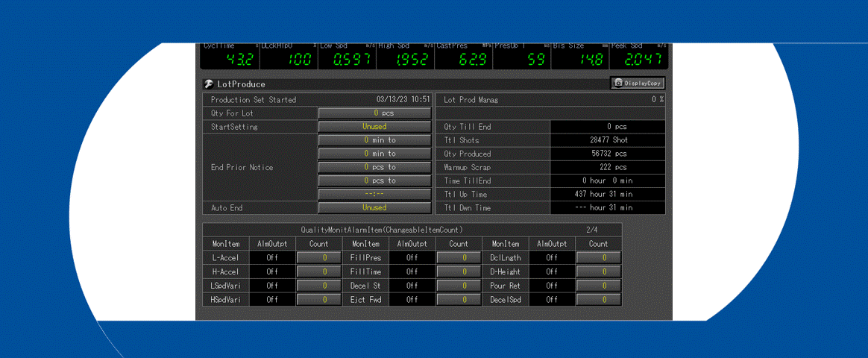Click the Qty Produced value '56732 pcs'
The width and height of the screenshot is (868, 358).
(608, 154)
